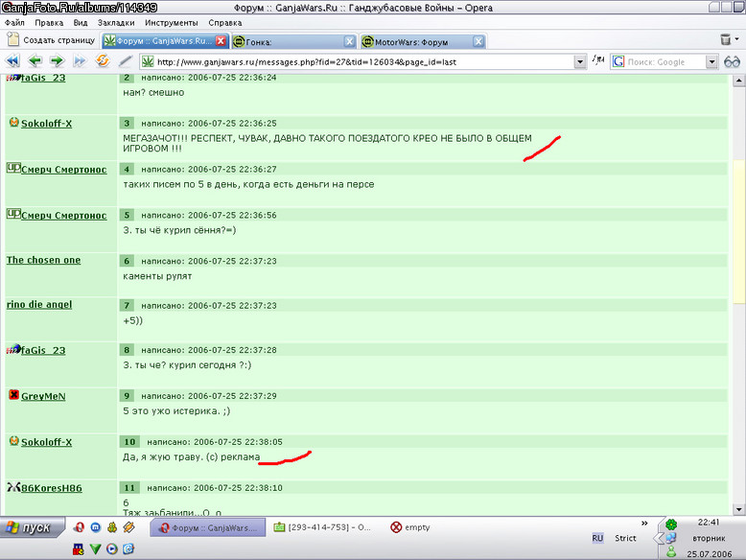
Task: Switch to the MotorWars: Форум tab
Action: pyautogui.click(x=423, y=41)
